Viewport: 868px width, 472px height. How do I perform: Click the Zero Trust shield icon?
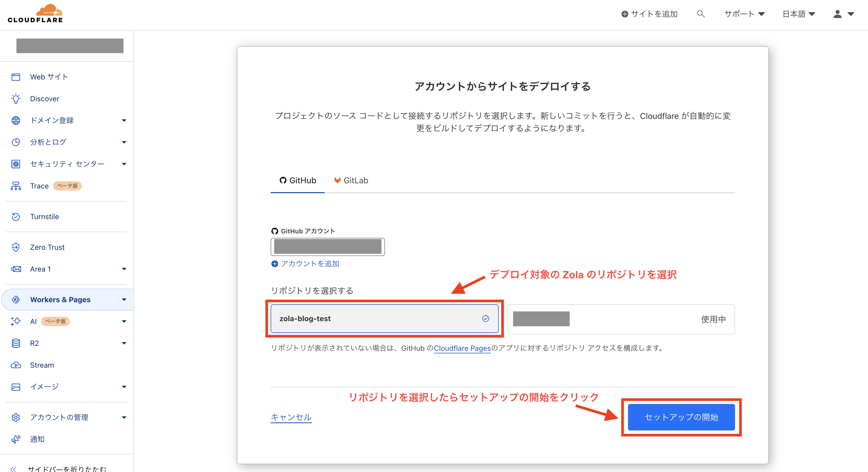coord(16,247)
